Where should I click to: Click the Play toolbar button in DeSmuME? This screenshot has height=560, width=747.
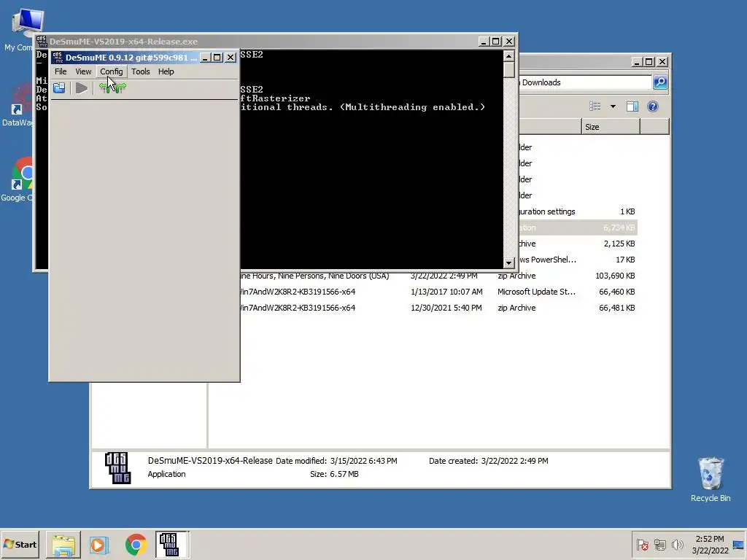[x=82, y=88]
